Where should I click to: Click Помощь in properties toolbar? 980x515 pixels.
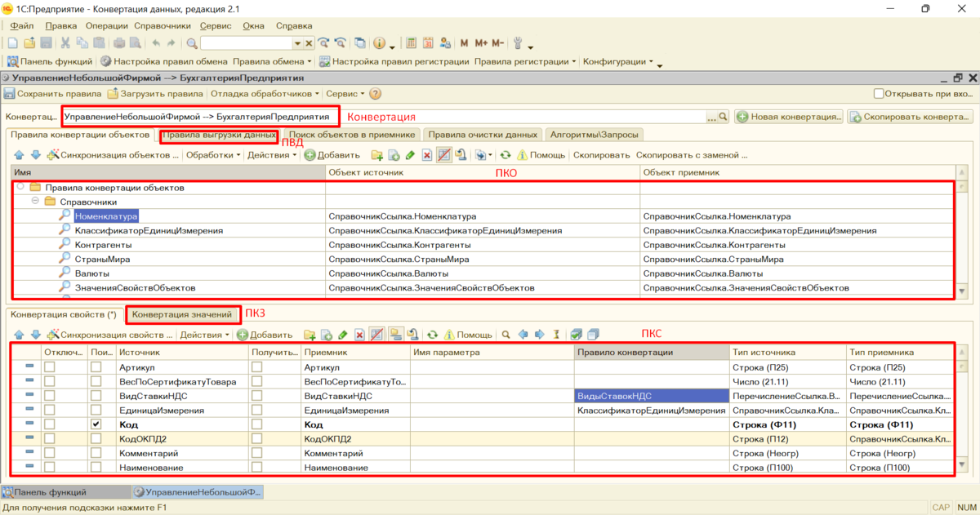coord(468,335)
